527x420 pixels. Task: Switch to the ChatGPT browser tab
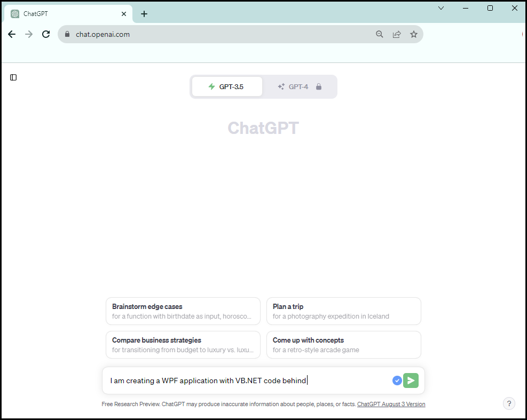tap(67, 14)
